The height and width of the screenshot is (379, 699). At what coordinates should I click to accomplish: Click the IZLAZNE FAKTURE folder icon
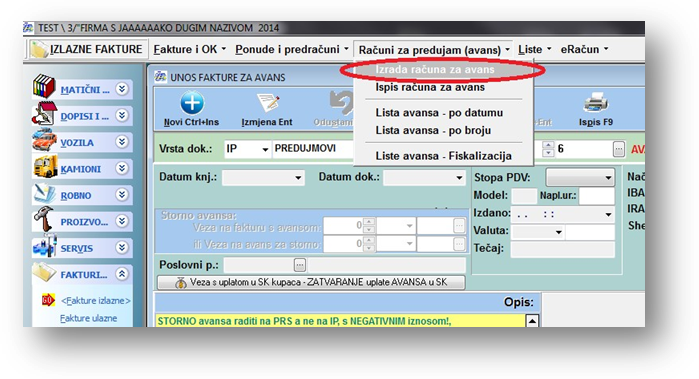39,49
